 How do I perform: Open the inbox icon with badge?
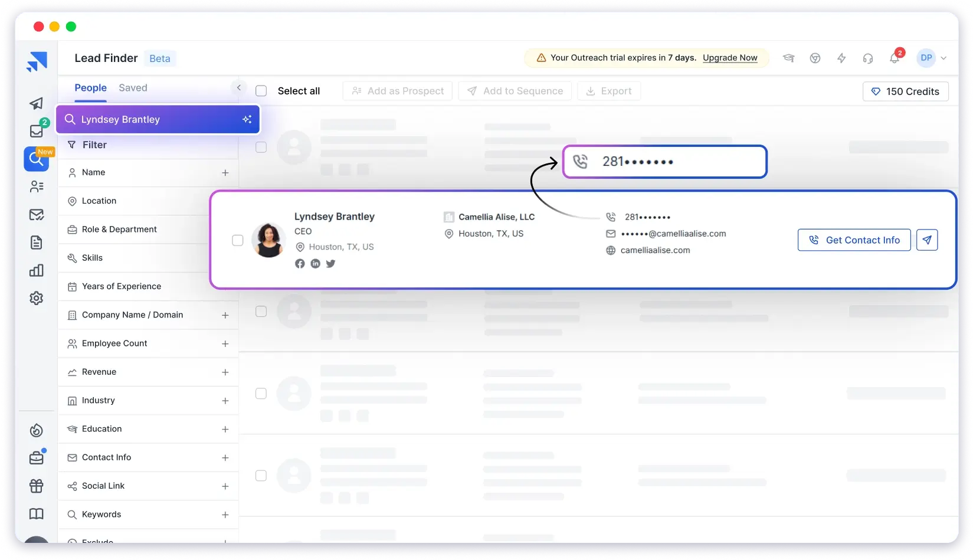coord(37,131)
